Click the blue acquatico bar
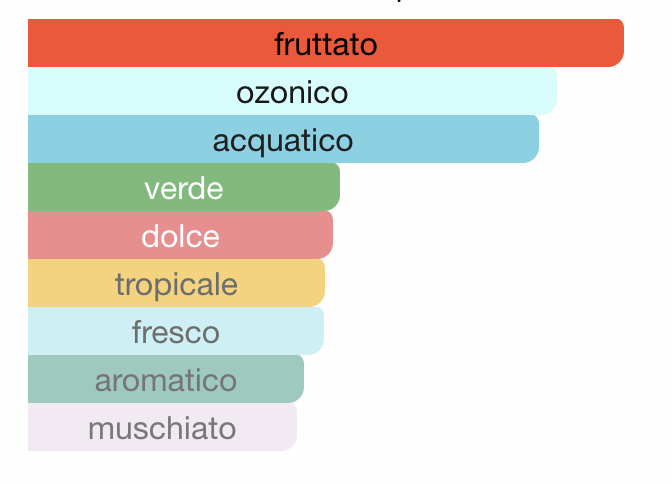This screenshot has height=484, width=672. [x=283, y=139]
